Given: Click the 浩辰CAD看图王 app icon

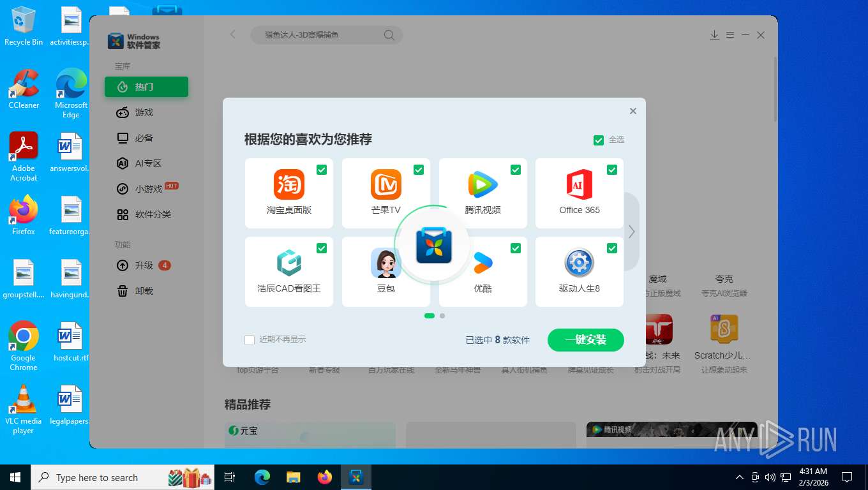Looking at the screenshot, I should tap(288, 263).
